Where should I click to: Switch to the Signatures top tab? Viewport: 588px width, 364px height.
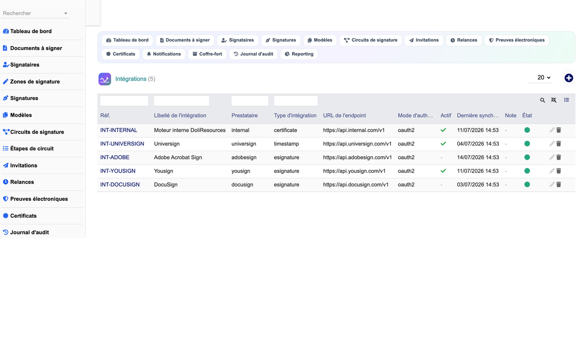pos(281,40)
